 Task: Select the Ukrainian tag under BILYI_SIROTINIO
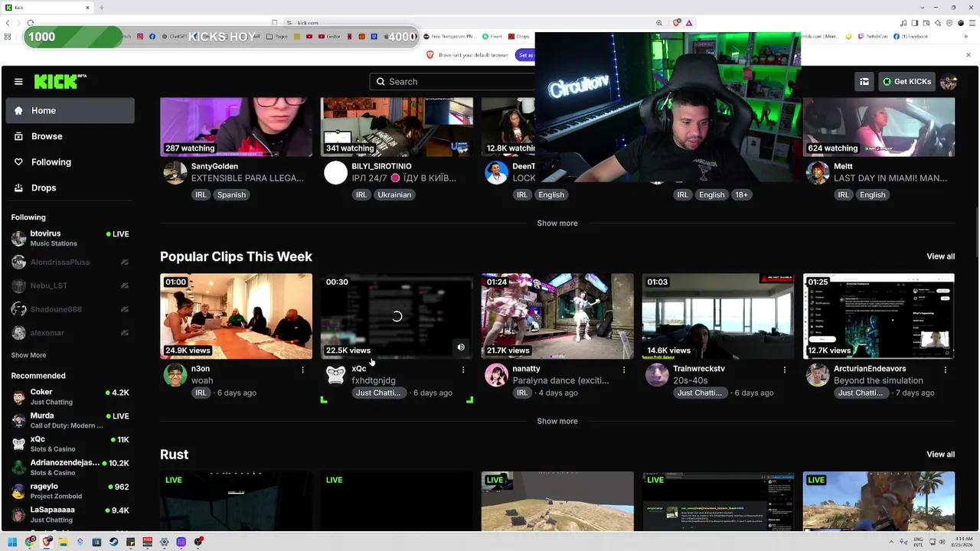394,194
